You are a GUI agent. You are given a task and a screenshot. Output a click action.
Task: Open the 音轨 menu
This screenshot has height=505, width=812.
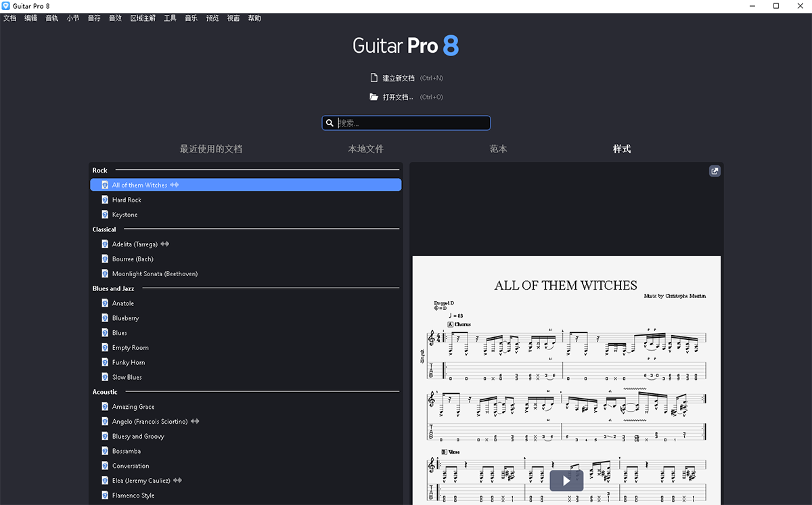(52, 18)
